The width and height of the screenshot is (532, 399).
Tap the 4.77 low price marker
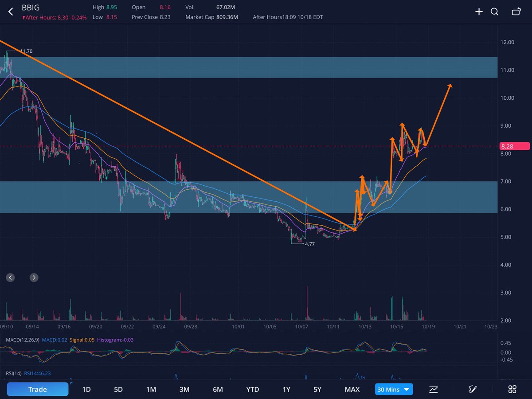click(x=309, y=244)
